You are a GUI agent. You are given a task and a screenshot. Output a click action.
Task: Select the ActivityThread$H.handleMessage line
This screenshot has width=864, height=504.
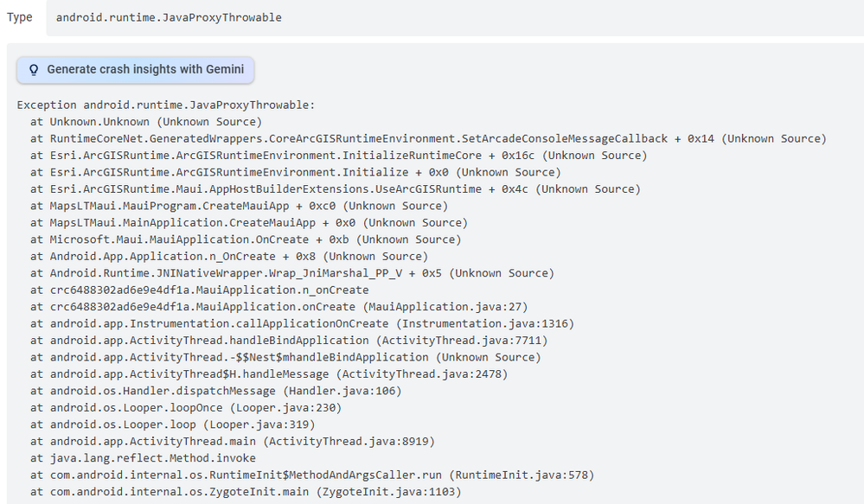point(269,374)
